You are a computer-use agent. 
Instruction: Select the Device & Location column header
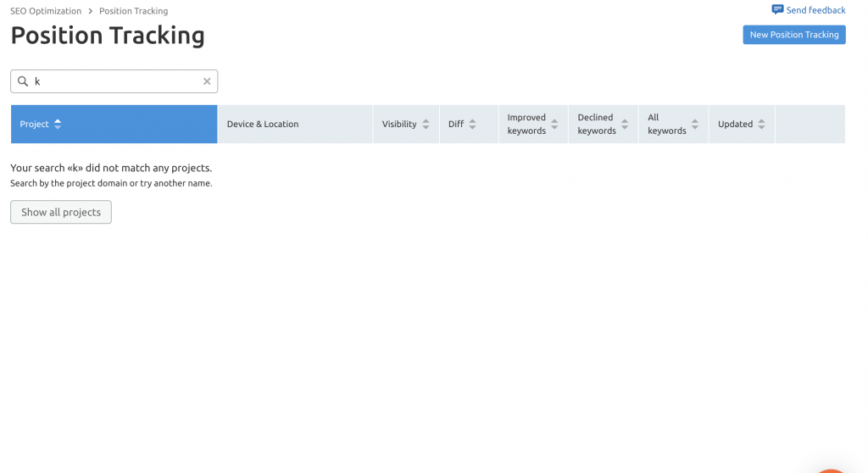(263, 124)
